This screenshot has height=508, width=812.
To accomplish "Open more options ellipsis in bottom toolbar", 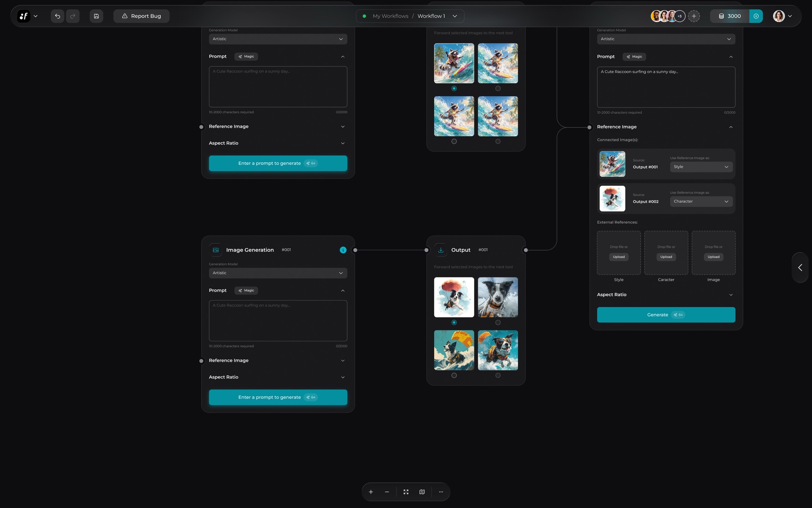I will click(x=441, y=492).
